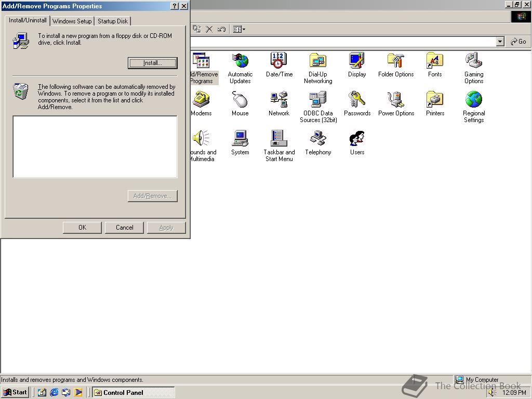This screenshot has height=399, width=532.
Task: Click the first Quick Launch icon
Action: click(42, 393)
